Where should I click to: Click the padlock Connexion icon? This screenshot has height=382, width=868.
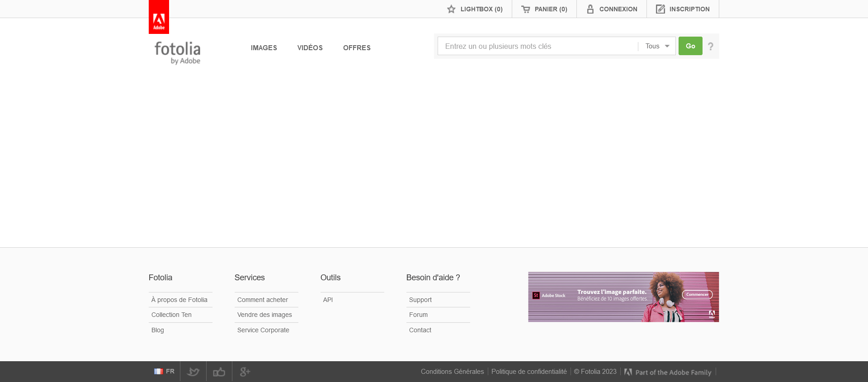click(x=590, y=9)
